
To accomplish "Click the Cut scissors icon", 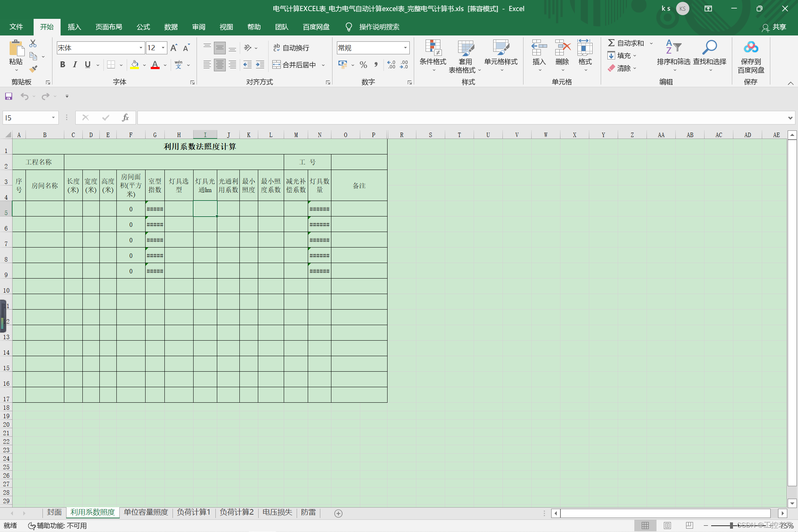I will pos(33,44).
